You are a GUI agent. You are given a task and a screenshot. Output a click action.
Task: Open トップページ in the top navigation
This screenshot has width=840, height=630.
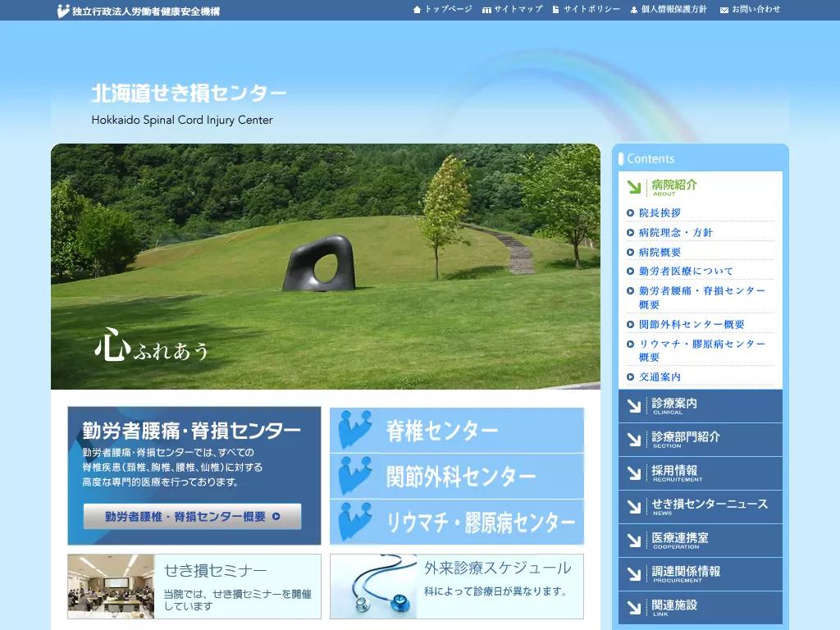tap(449, 10)
